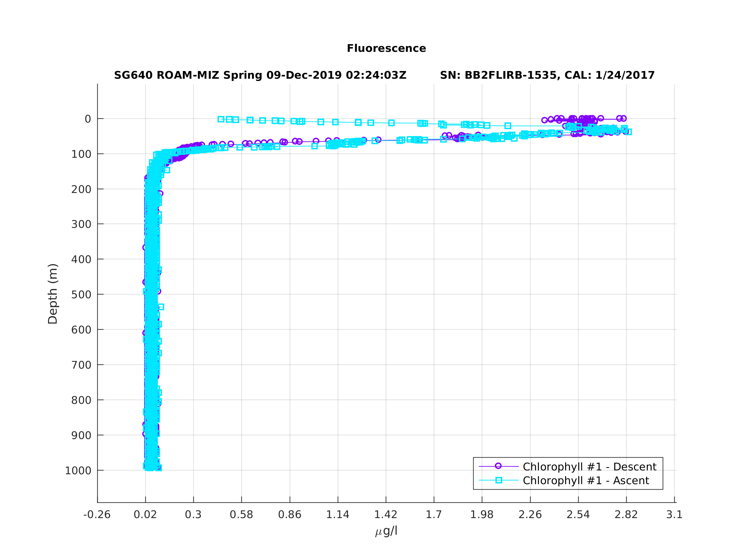747x560 pixels.
Task: Click the Depth (m) axis label
Action: tap(53, 294)
